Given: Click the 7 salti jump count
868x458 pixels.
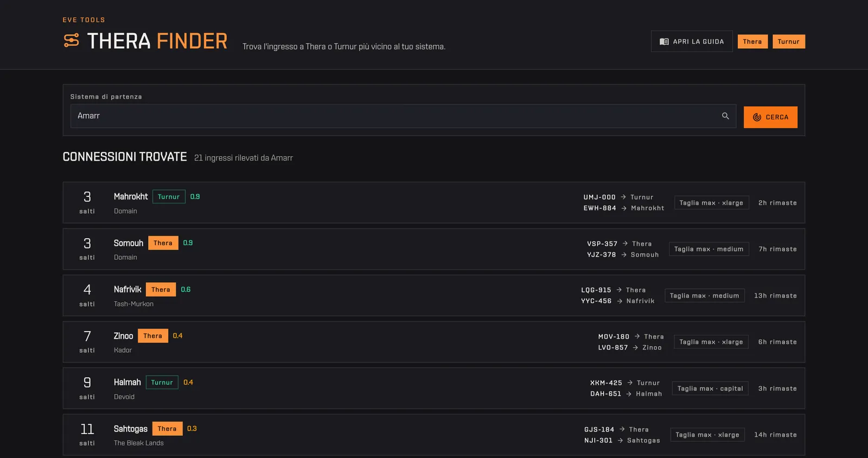Looking at the screenshot, I should pos(87,341).
